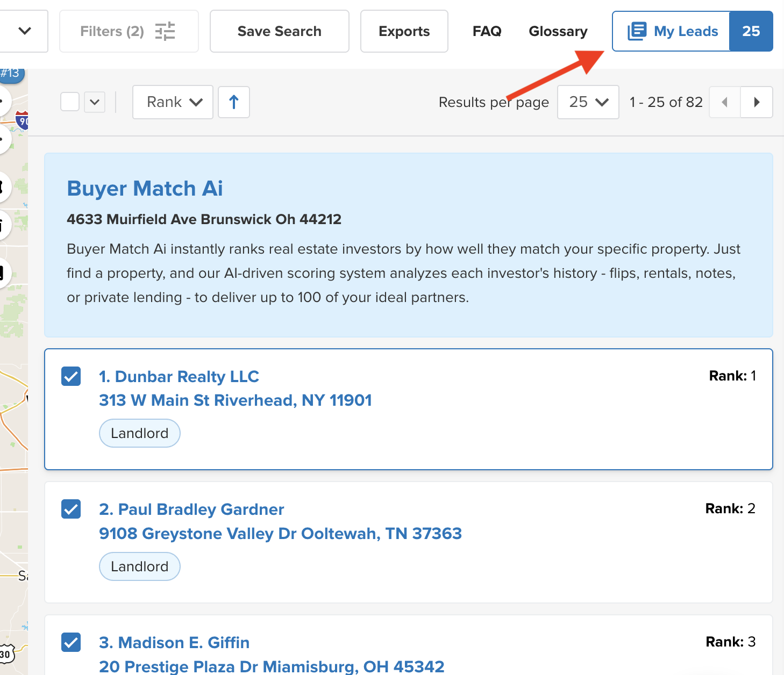Click the My Leads count badge 25
784x675 pixels.
pos(751,31)
